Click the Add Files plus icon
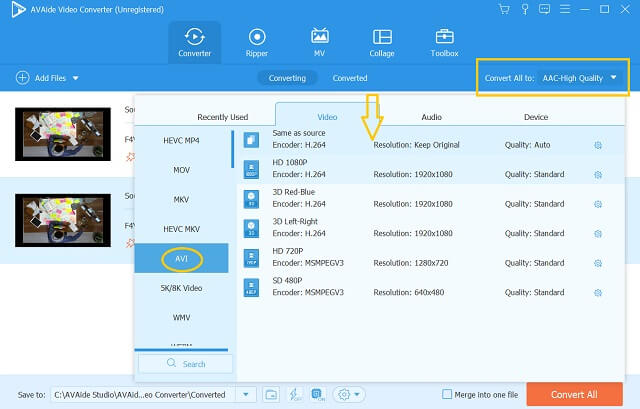The width and height of the screenshot is (640, 409). (22, 78)
